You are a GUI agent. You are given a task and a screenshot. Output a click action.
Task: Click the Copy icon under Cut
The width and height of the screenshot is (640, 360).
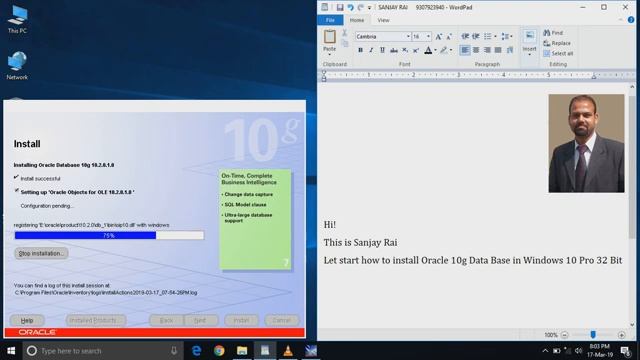click(x=344, y=44)
